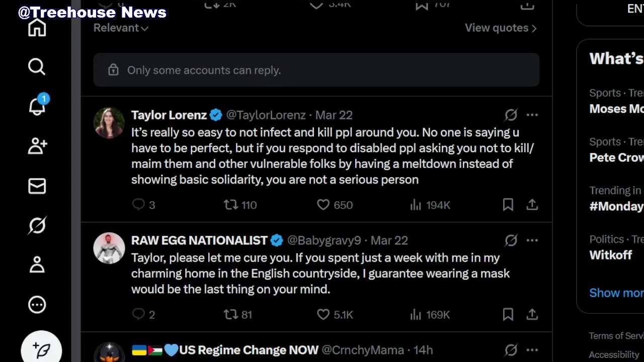Image resolution: width=644 pixels, height=362 pixels.
Task: Open Notifications bell icon
Action: pos(37,106)
